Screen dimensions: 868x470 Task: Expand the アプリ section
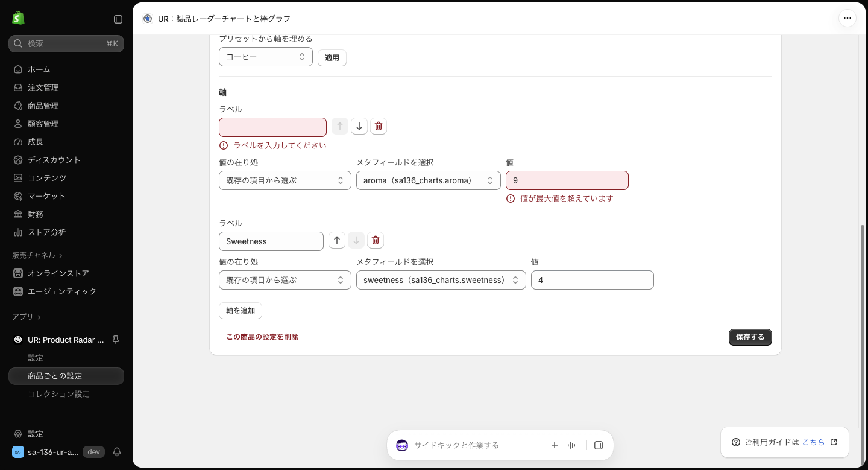pos(27,317)
